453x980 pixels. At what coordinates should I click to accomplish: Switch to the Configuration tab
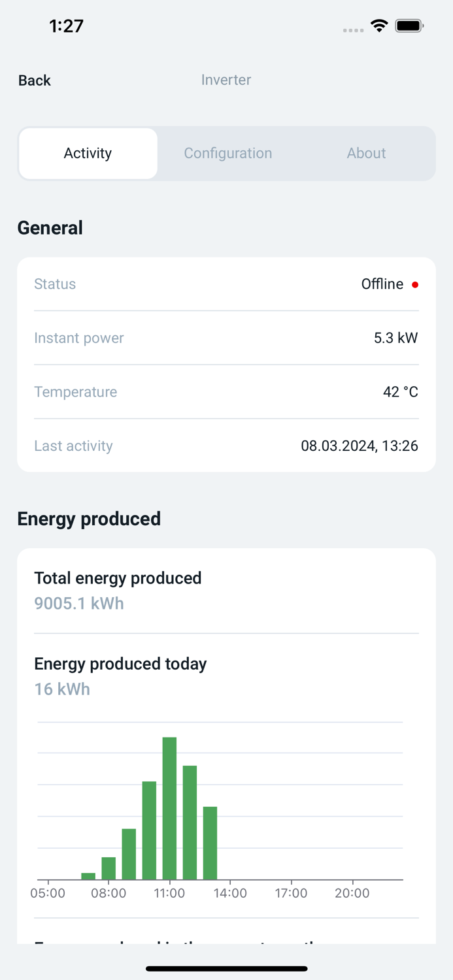[x=227, y=153]
